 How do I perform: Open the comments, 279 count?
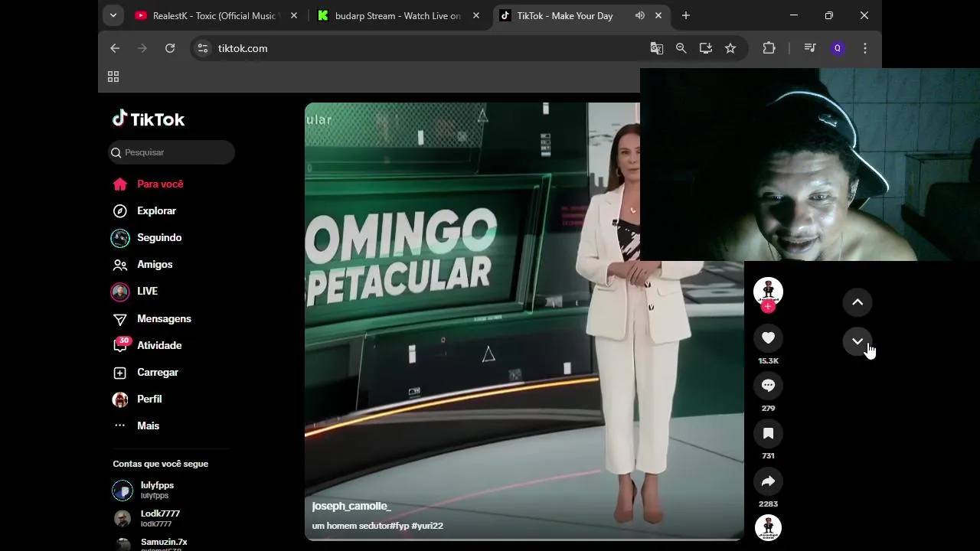point(768,386)
